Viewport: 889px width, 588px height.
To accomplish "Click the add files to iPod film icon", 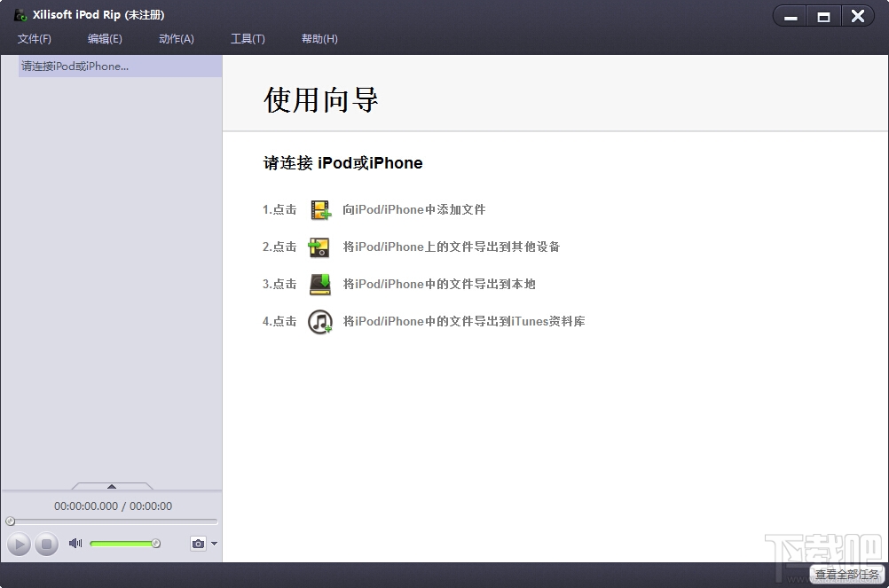I will [321, 210].
